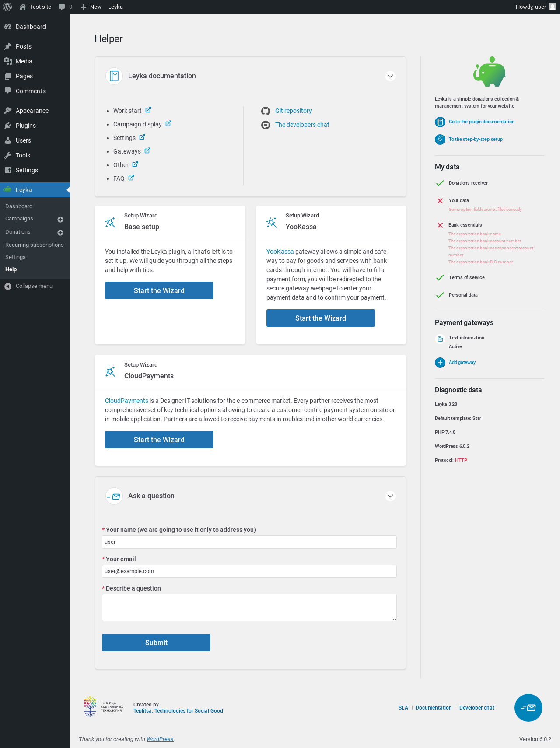Image resolution: width=560 pixels, height=748 pixels.
Task: Open the Tools menu
Action: click(x=35, y=155)
